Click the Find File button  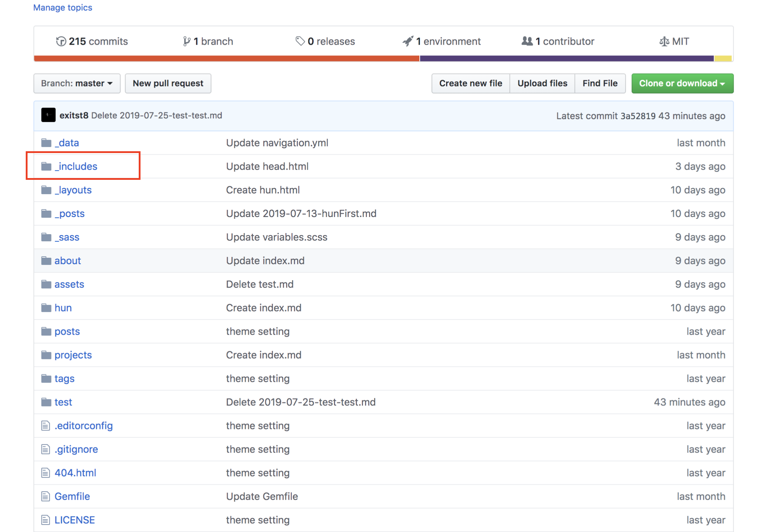(x=600, y=83)
